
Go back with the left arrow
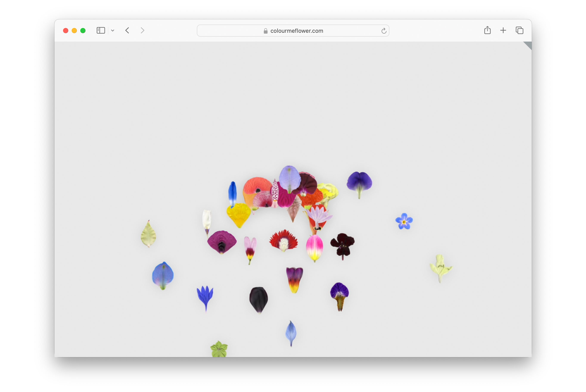127,31
